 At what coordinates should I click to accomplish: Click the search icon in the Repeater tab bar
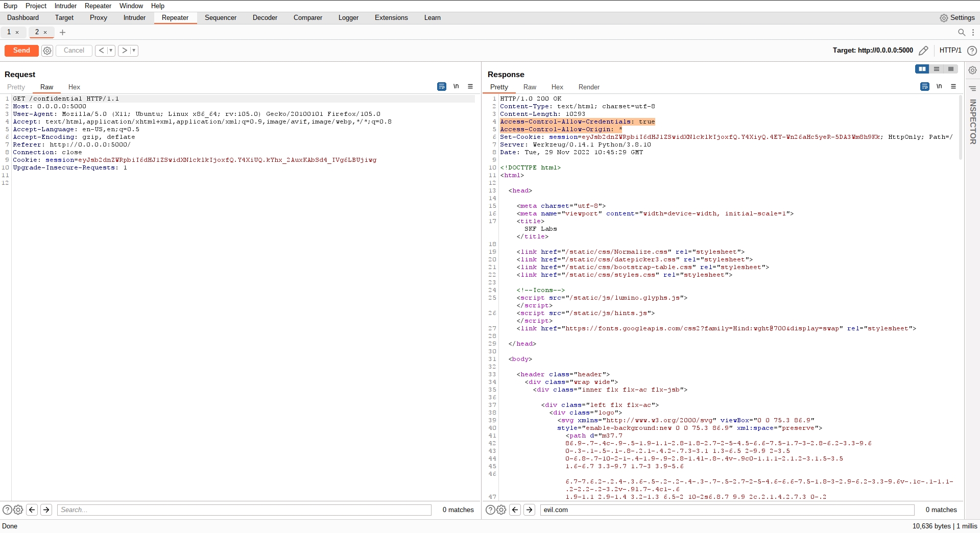[x=962, y=32]
